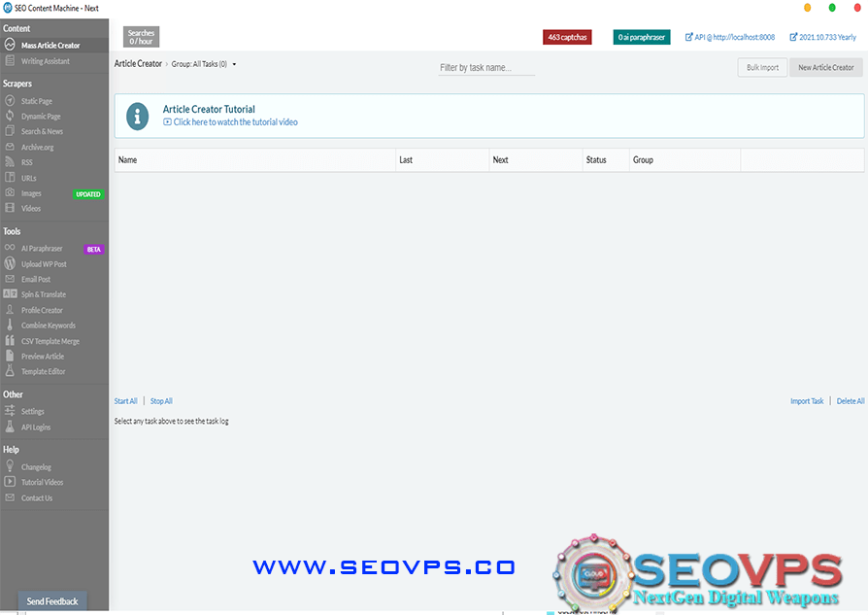Click the Writing Assistant icon
This screenshot has width=868, height=615.
tap(10, 60)
